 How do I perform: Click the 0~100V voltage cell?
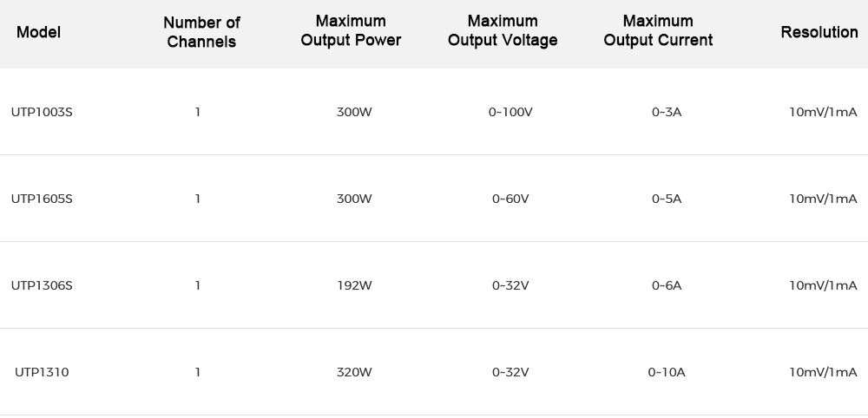point(510,112)
